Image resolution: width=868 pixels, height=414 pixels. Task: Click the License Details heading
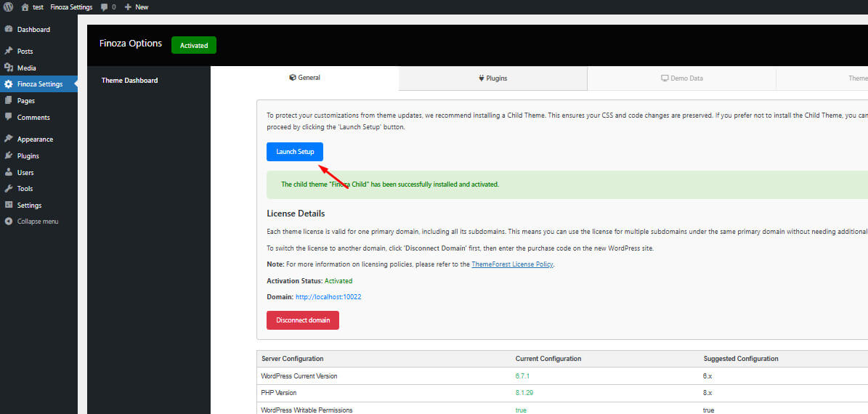click(x=296, y=214)
